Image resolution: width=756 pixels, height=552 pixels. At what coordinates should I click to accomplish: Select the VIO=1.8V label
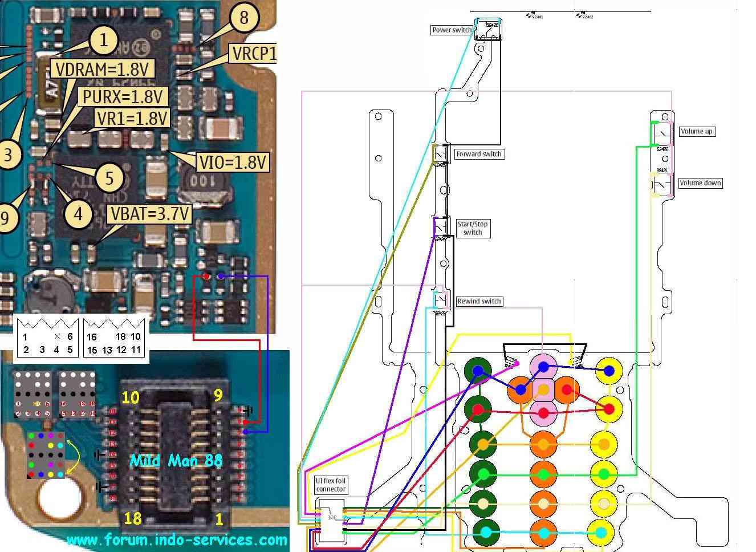tap(232, 162)
